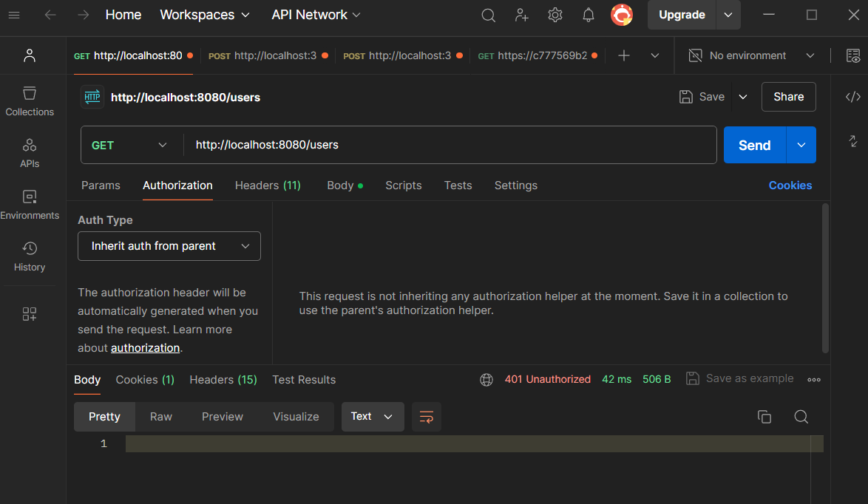Image resolution: width=868 pixels, height=504 pixels.
Task: Change the Text response format dropdown
Action: click(x=373, y=417)
